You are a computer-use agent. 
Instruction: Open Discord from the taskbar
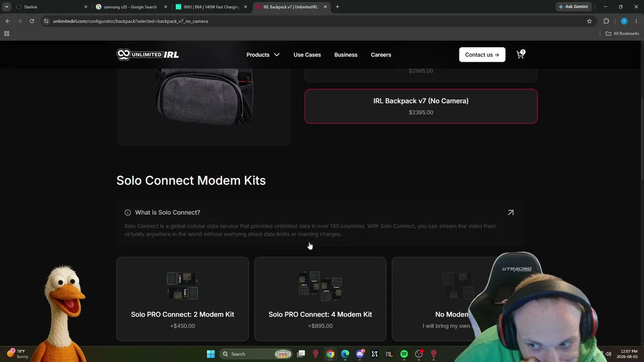(x=360, y=354)
